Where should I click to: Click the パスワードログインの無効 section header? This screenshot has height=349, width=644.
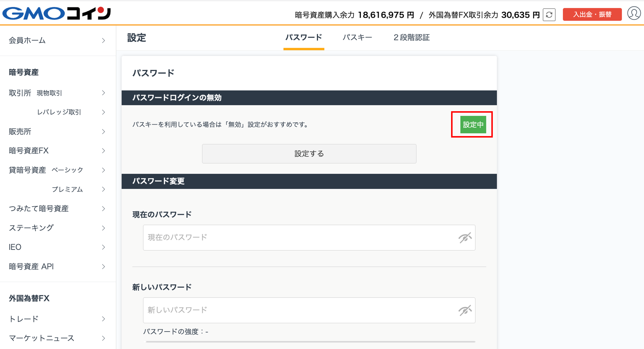(309, 98)
